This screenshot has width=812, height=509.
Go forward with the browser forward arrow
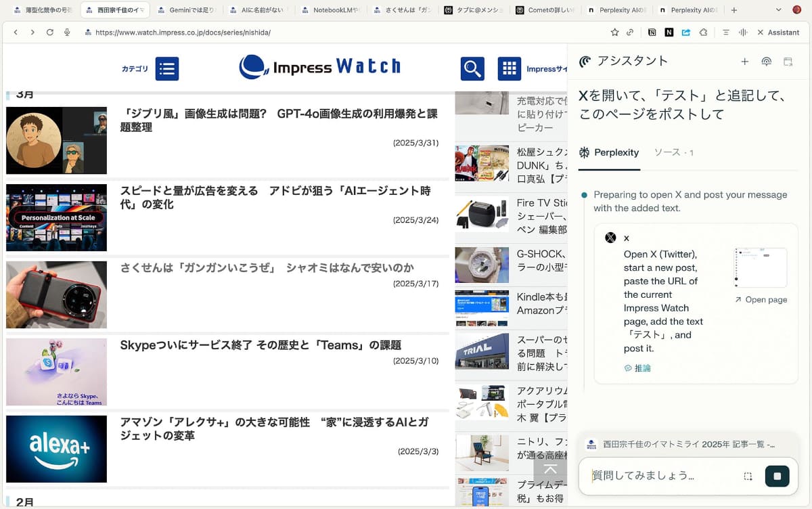(32, 32)
